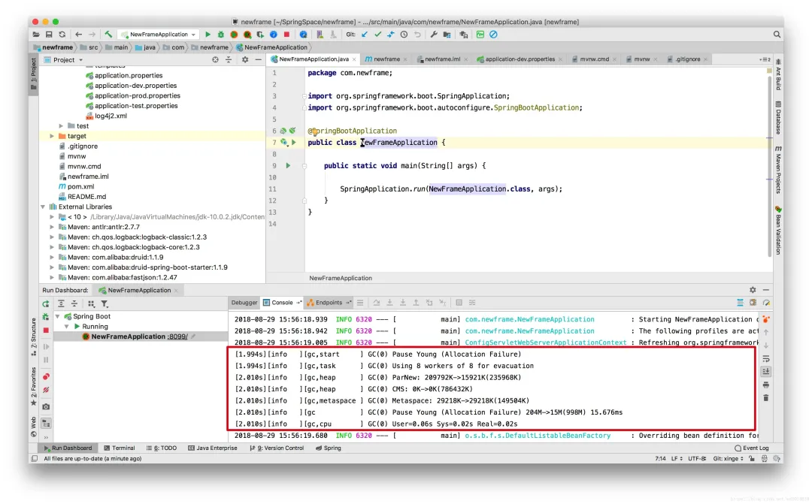Run the application with the green play icon
This screenshot has height=504, width=812.
[208, 34]
